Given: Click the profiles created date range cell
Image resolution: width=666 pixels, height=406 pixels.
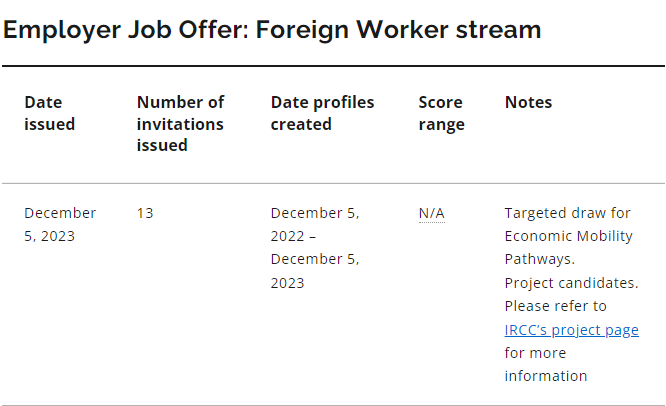Looking at the screenshot, I should click(x=314, y=247).
